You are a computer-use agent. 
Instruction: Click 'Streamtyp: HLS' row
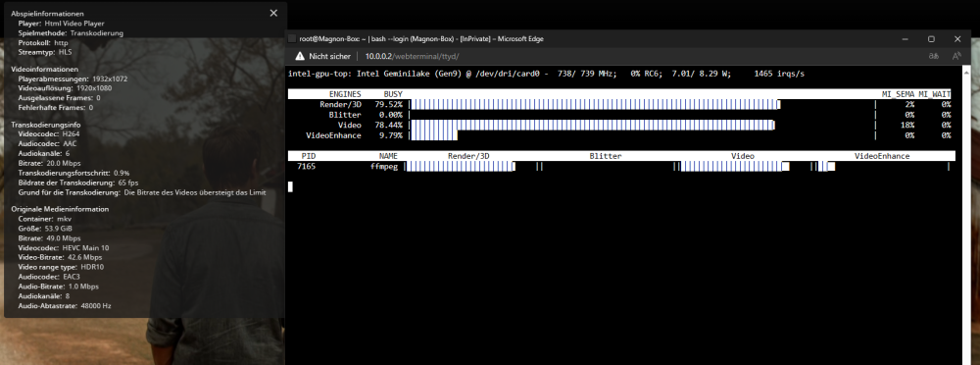click(45, 53)
